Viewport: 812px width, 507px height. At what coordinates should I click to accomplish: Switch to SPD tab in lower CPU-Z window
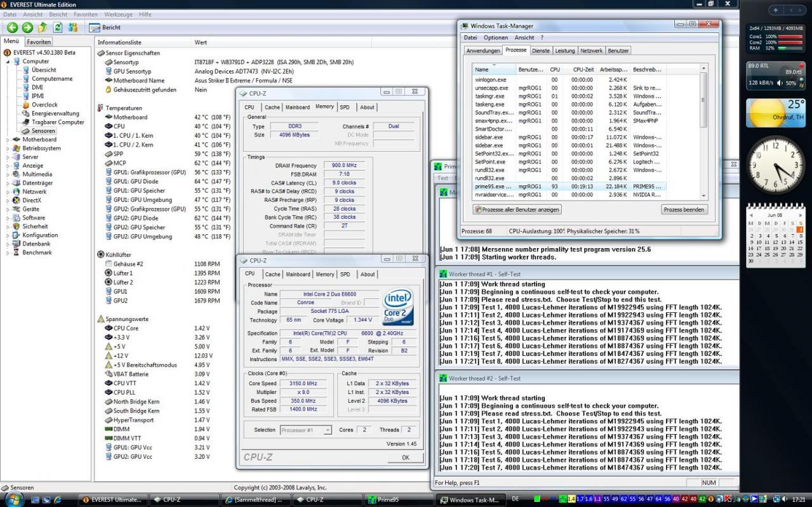pyautogui.click(x=345, y=274)
